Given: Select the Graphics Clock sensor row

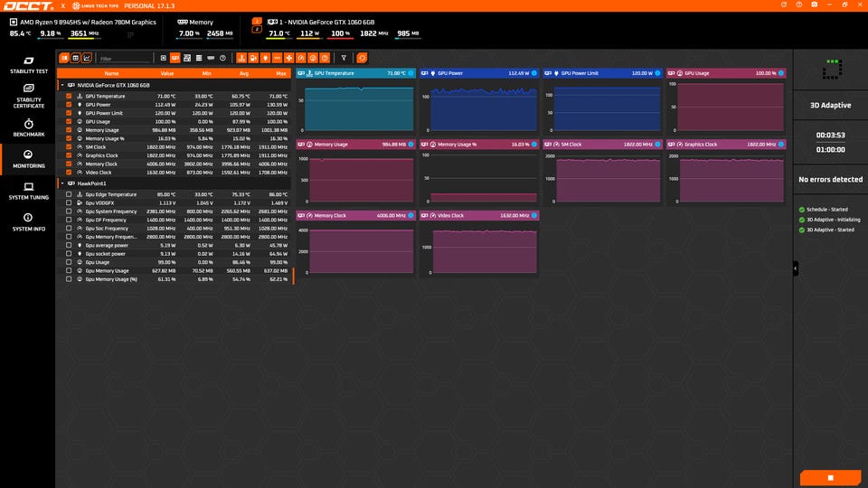Looking at the screenshot, I should pyautogui.click(x=174, y=155).
